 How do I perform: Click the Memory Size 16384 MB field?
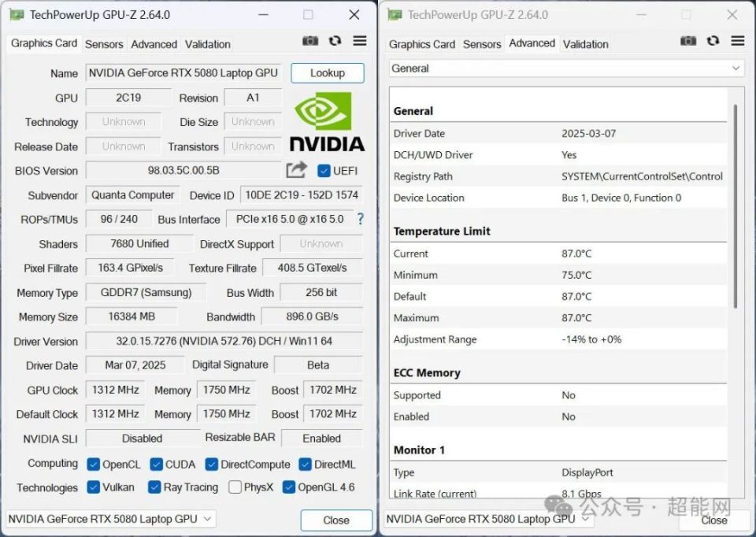pos(132,317)
